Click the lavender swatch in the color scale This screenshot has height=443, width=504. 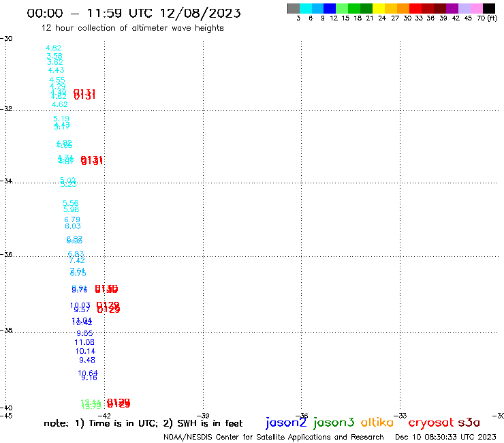point(464,8)
